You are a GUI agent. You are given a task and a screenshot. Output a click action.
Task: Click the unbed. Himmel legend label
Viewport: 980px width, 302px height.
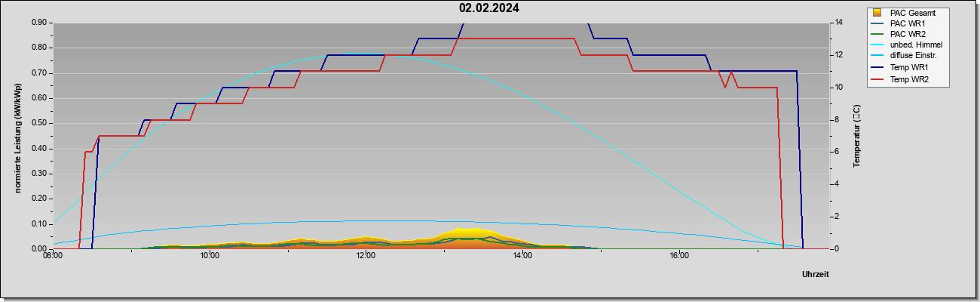[916, 45]
